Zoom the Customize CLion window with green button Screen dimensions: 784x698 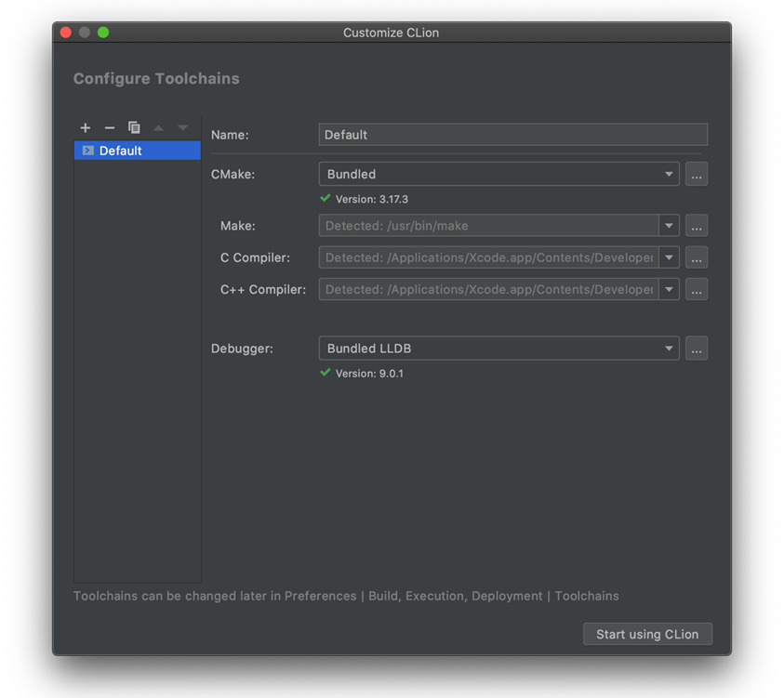pos(103,33)
